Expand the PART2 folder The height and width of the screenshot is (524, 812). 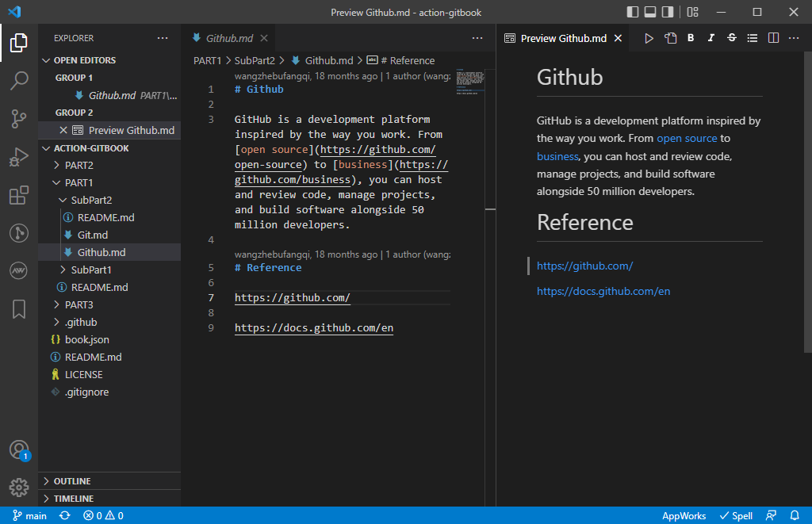[x=79, y=165]
